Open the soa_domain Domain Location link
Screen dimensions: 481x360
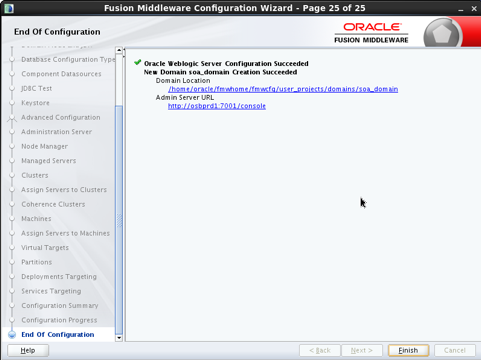coord(283,89)
